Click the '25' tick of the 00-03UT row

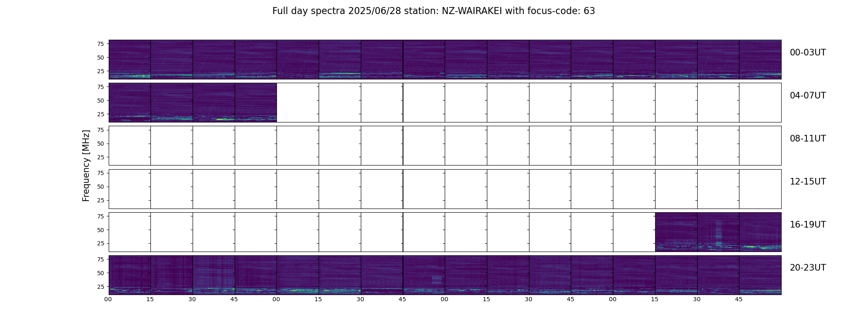point(100,71)
